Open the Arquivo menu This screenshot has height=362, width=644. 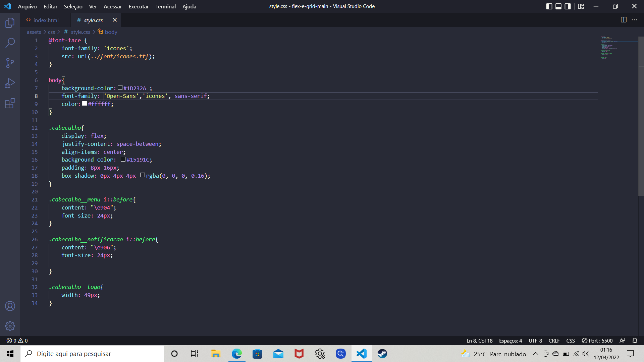click(x=27, y=6)
